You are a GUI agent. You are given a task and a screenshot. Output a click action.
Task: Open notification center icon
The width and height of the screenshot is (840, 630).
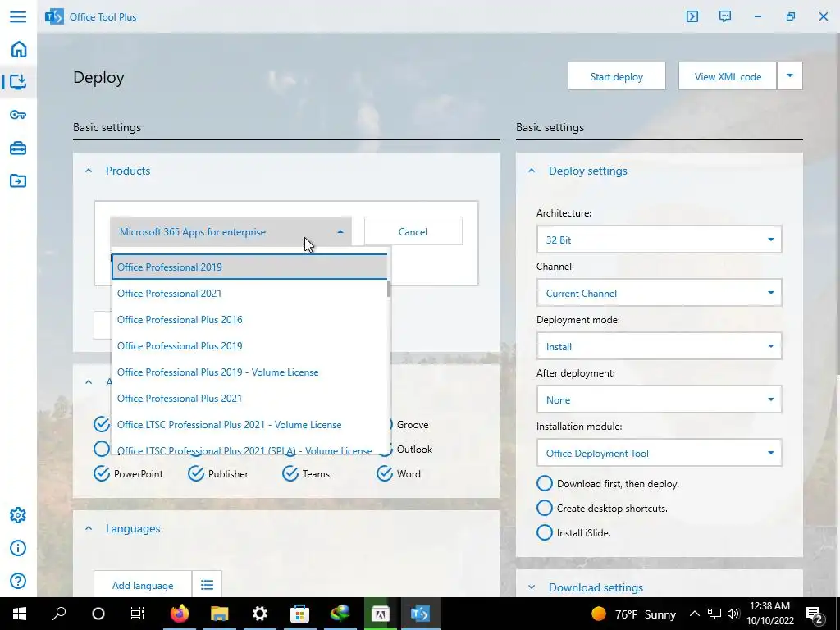pyautogui.click(x=815, y=614)
